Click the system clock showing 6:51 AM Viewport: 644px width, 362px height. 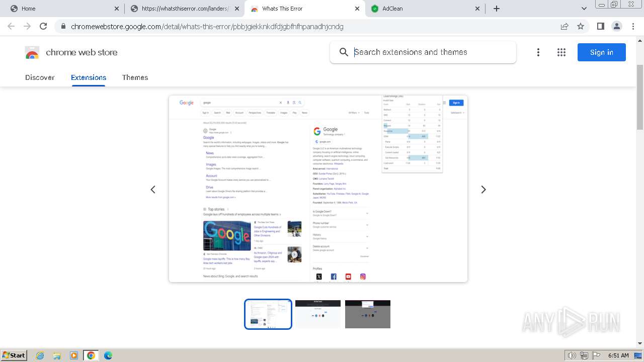618,355
